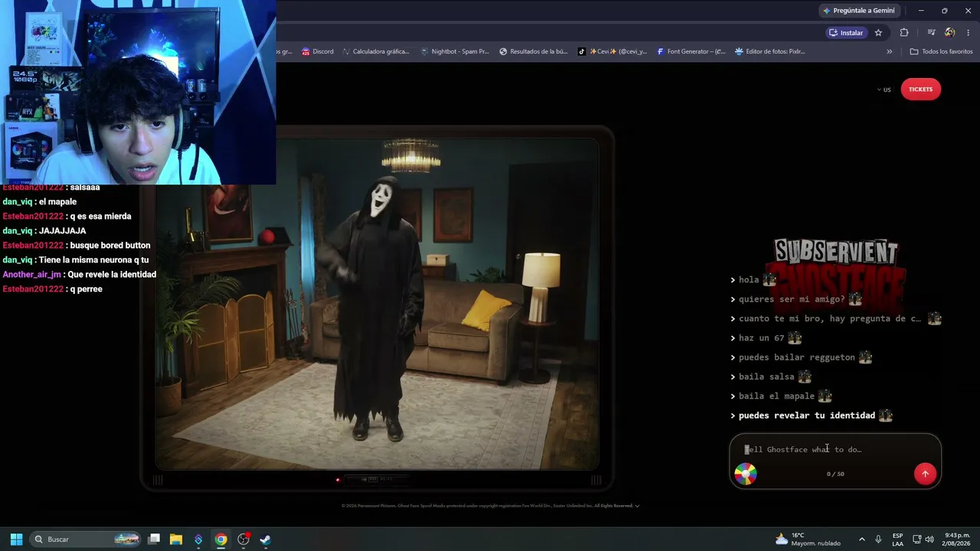This screenshot has height=551, width=980.
Task: Click the microphone tray icon
Action: click(878, 540)
